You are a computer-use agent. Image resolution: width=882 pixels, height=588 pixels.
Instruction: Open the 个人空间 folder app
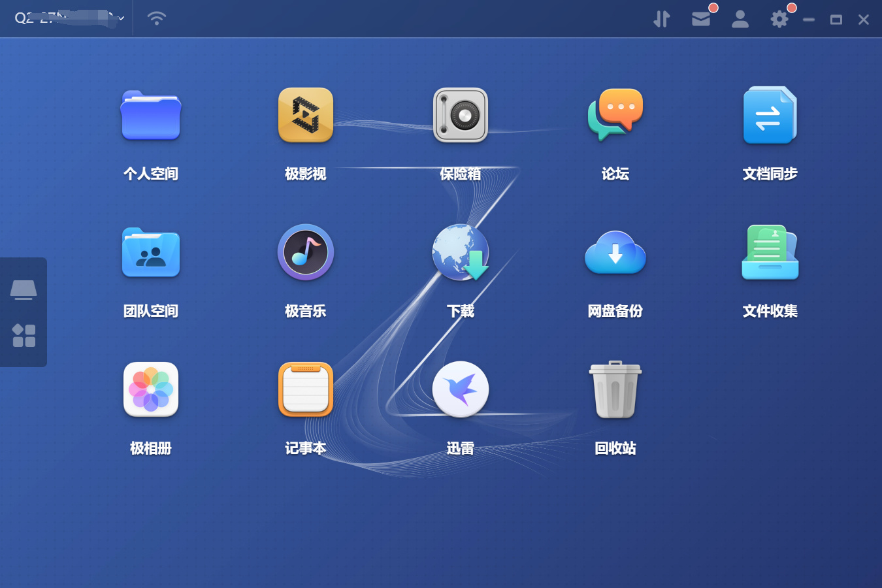point(151,116)
